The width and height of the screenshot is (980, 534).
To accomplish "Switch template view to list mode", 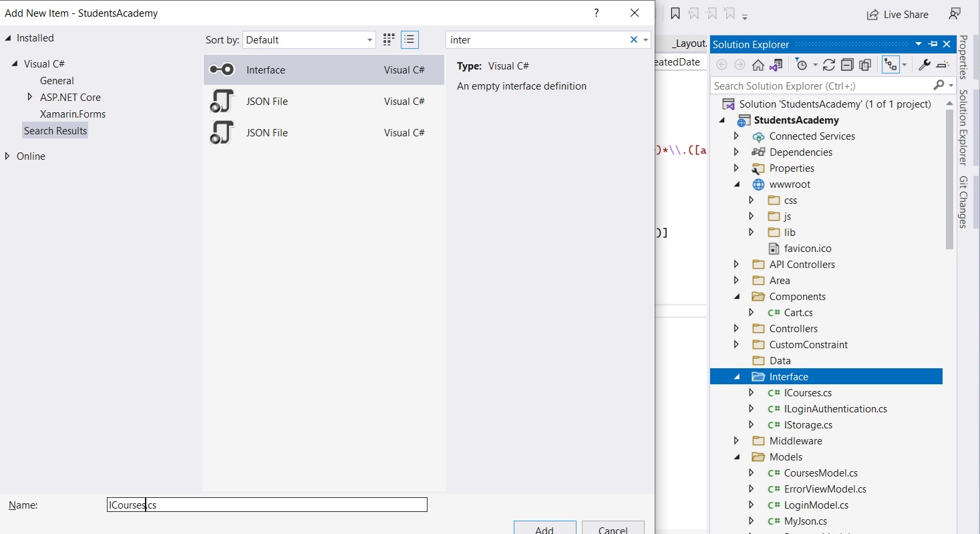I will click(410, 40).
